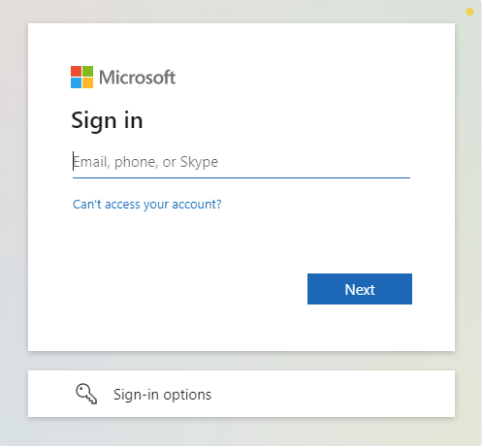Click the gradient background outside the sign-in card
Image resolution: width=483 pixels, height=448 pixels.
14,226
